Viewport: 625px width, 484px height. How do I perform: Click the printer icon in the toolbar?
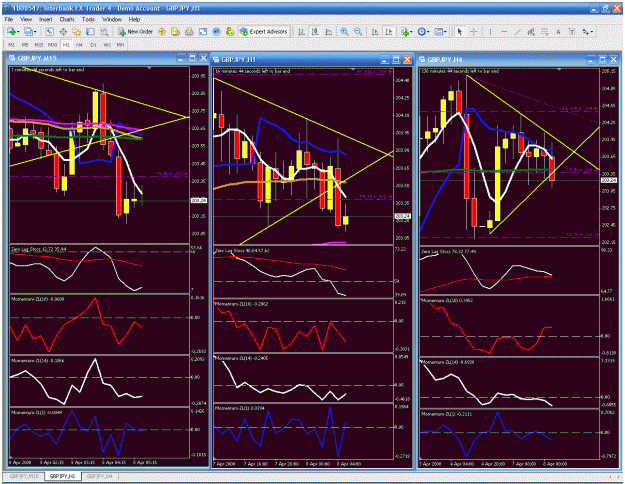(x=189, y=31)
